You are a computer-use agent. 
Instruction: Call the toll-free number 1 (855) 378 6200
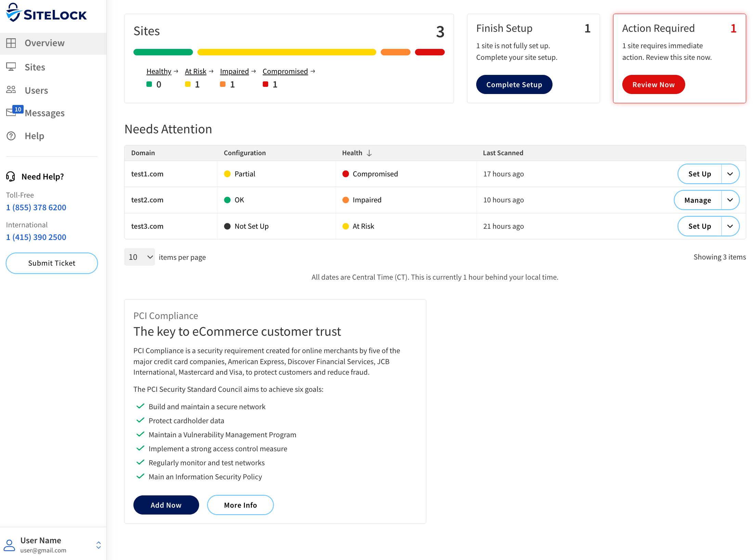point(36,208)
